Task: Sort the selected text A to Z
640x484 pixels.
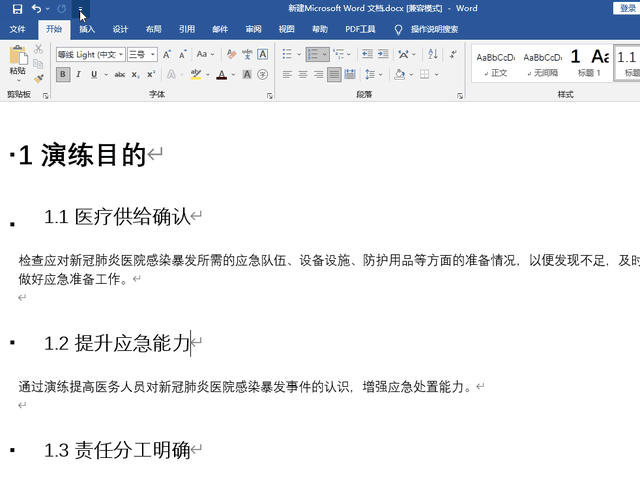Action: pyautogui.click(x=433, y=54)
